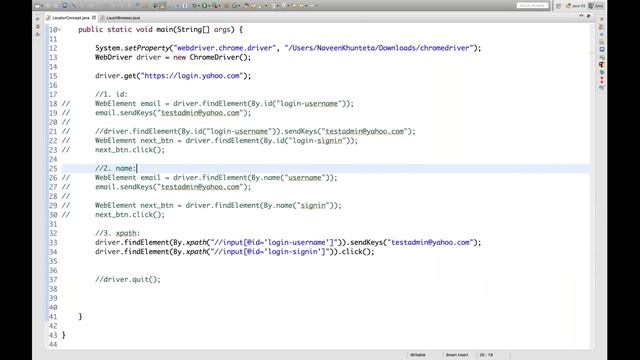Click the System.setProperty line 12

pos(288,48)
